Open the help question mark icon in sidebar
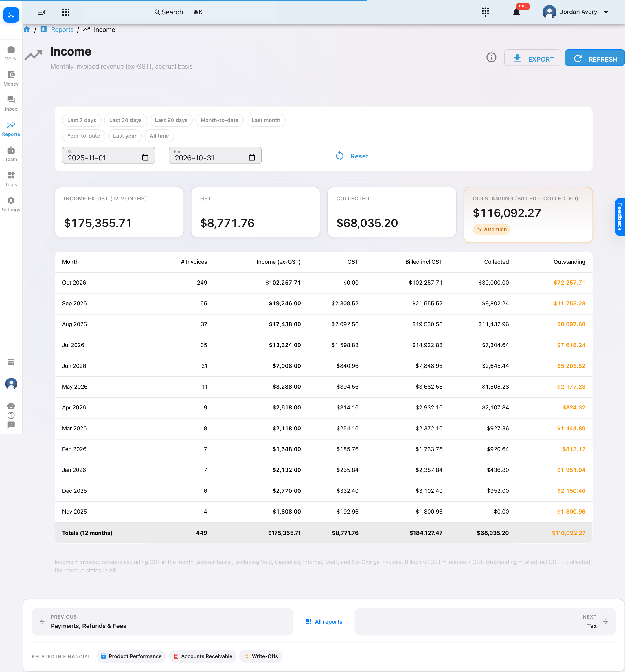This screenshot has height=672, width=625. (11, 416)
